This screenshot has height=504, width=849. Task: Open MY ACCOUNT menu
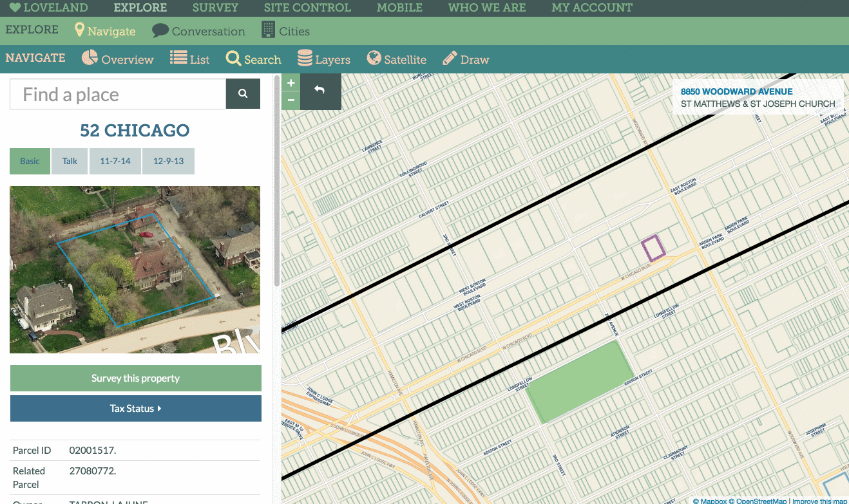tap(592, 8)
